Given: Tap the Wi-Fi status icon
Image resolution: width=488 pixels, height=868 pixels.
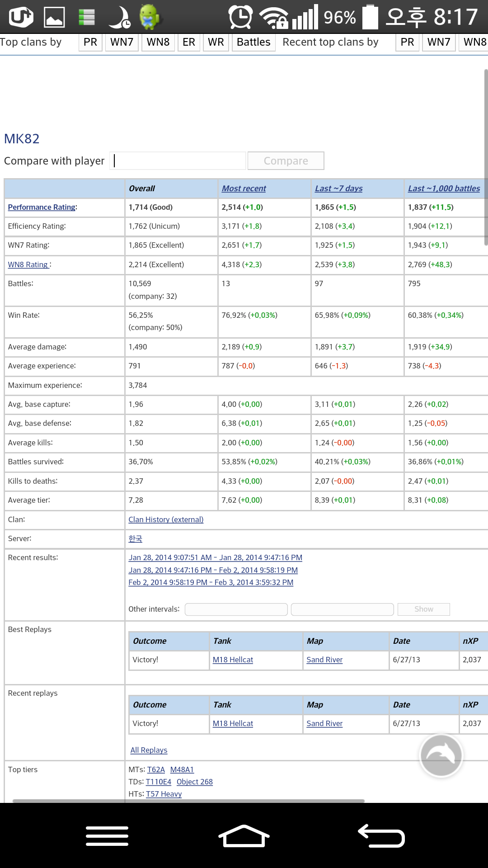Looking at the screenshot, I should click(x=273, y=17).
